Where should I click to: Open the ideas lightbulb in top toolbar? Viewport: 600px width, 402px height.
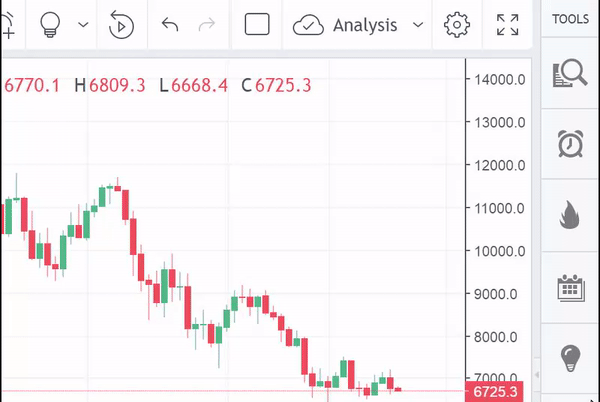click(50, 25)
